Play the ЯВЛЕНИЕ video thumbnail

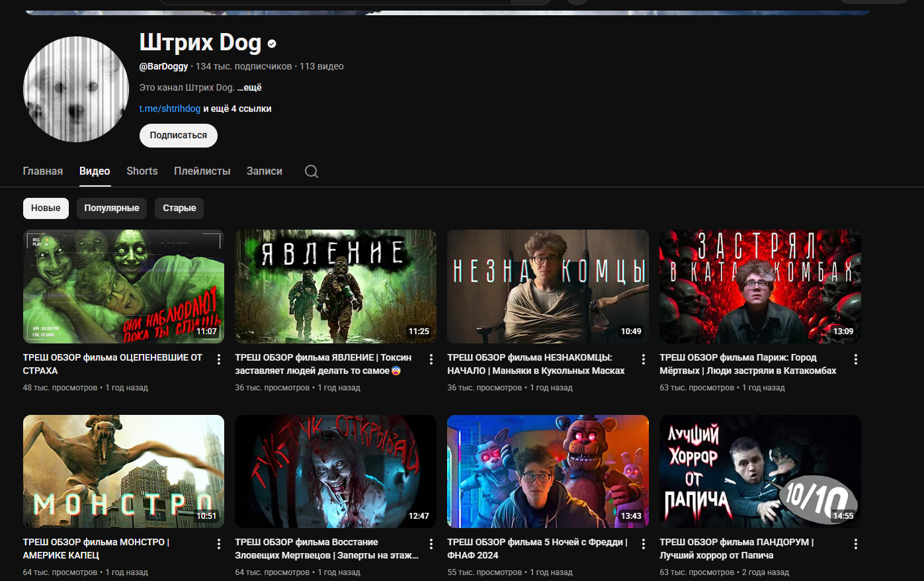point(336,287)
